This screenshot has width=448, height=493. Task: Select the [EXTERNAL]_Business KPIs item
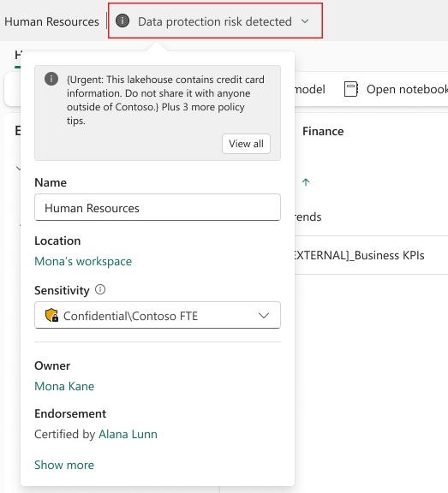[360, 255]
